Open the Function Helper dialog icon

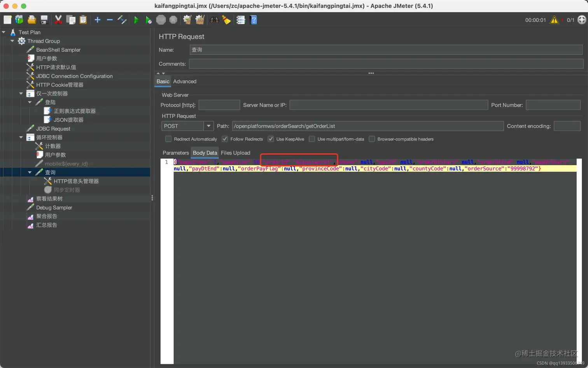241,20
